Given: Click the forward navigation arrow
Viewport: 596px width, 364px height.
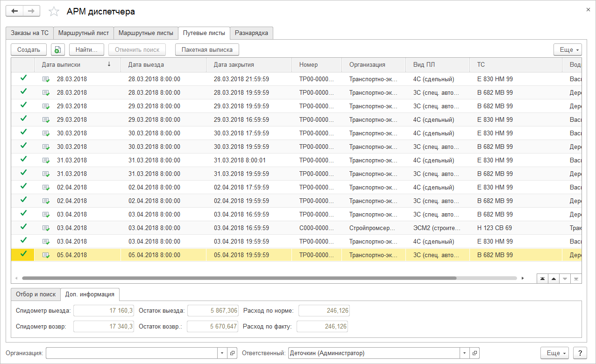Looking at the screenshot, I should 31,11.
